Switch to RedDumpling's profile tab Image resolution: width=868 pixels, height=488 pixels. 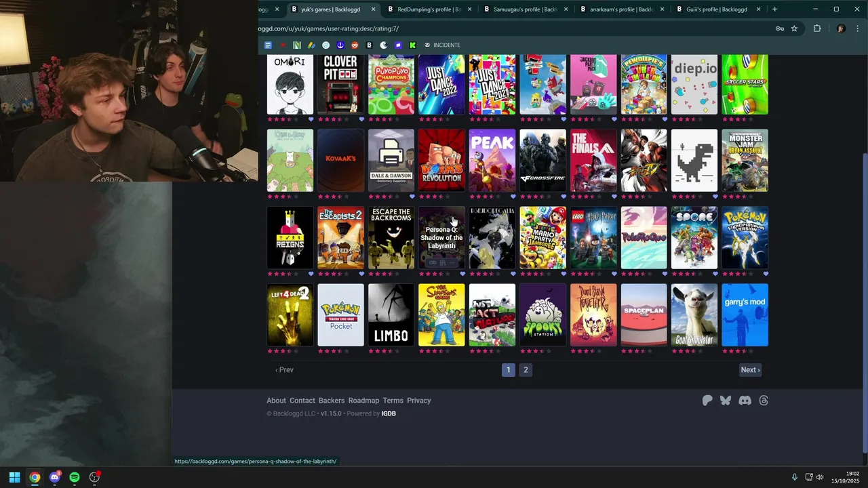pos(429,9)
